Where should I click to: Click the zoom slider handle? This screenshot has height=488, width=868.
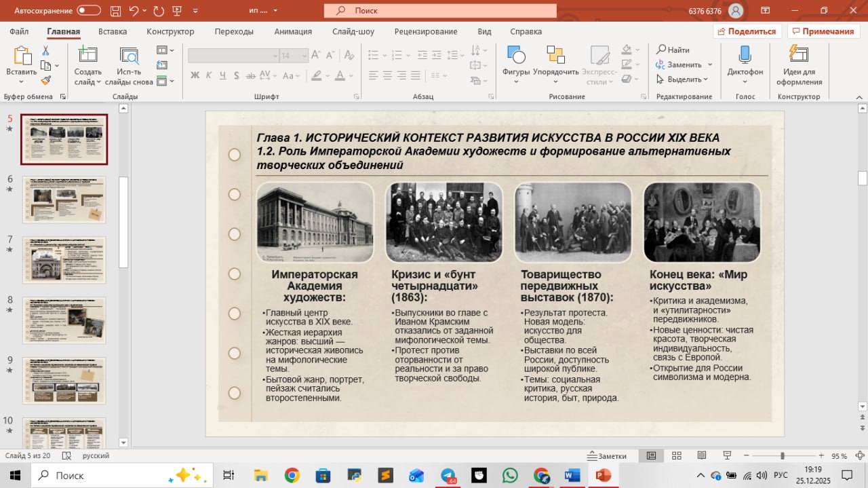pyautogui.click(x=782, y=456)
